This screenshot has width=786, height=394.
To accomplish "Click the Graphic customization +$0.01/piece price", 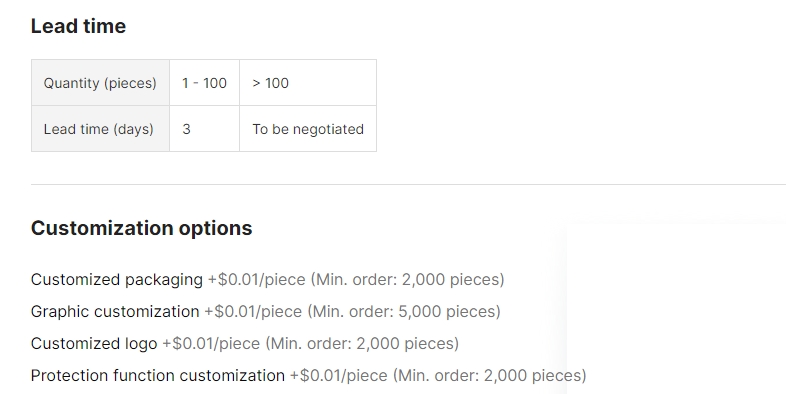I will point(253,312).
